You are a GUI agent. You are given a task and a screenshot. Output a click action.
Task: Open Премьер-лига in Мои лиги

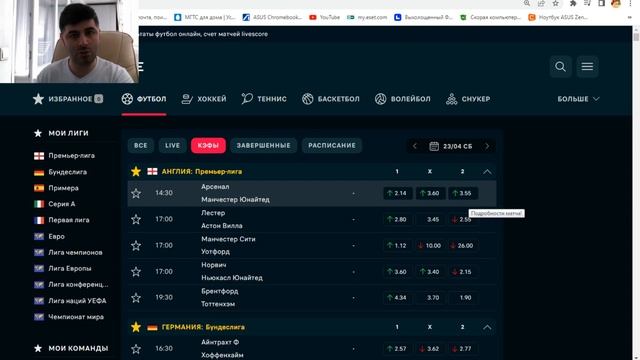[64, 156]
